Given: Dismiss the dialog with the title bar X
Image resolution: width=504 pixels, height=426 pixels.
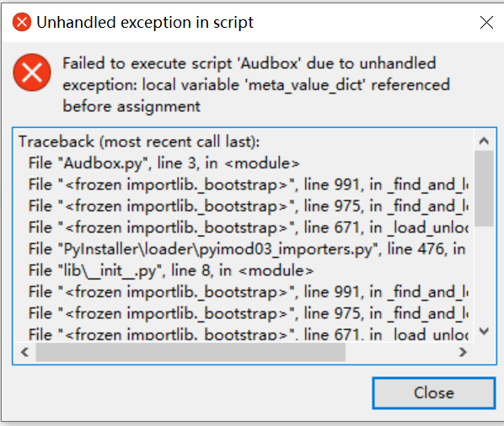Looking at the screenshot, I should point(486,23).
